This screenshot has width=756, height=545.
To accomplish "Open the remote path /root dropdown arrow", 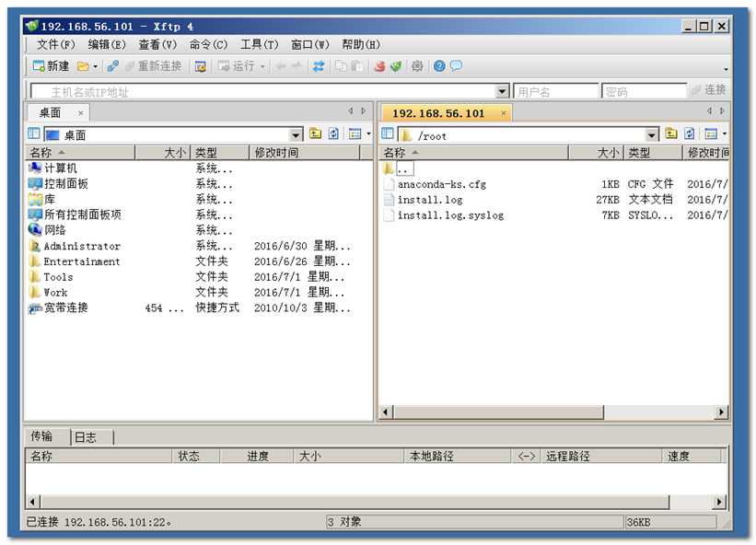I will [651, 134].
